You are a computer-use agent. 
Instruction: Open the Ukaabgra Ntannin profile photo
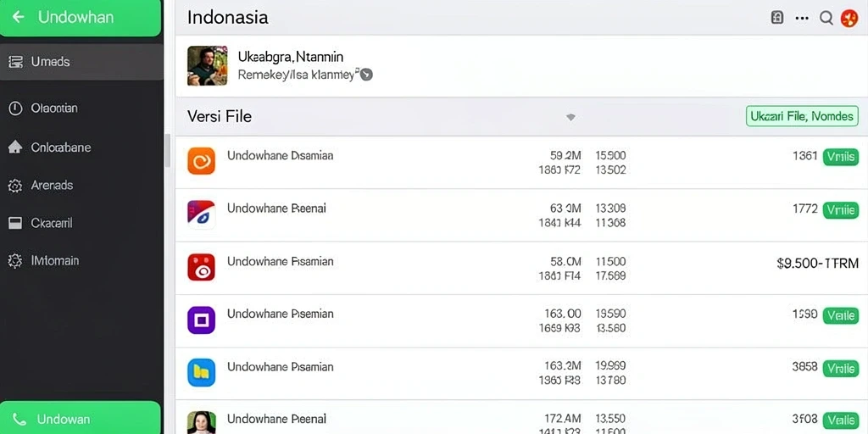[x=208, y=66]
